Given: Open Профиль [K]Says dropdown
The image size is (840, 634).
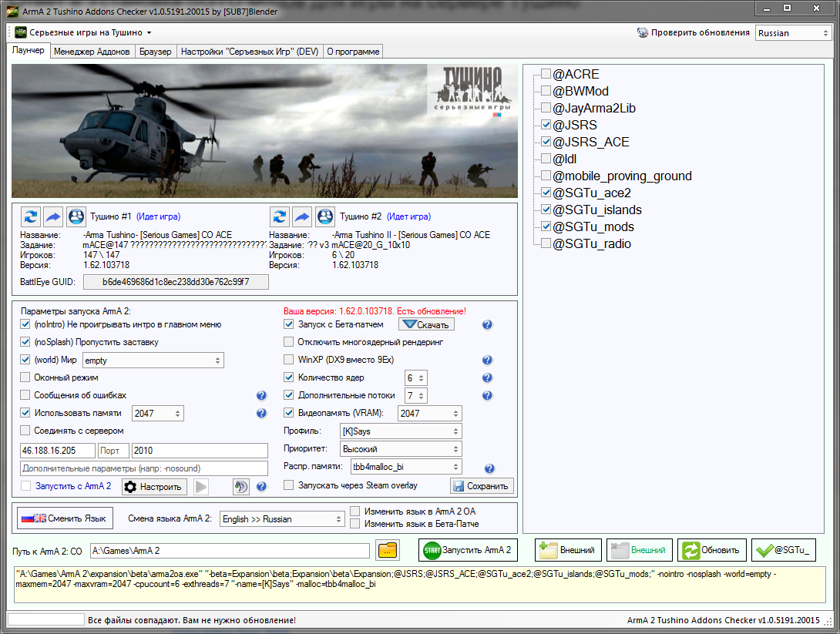Looking at the screenshot, I should pos(401,431).
